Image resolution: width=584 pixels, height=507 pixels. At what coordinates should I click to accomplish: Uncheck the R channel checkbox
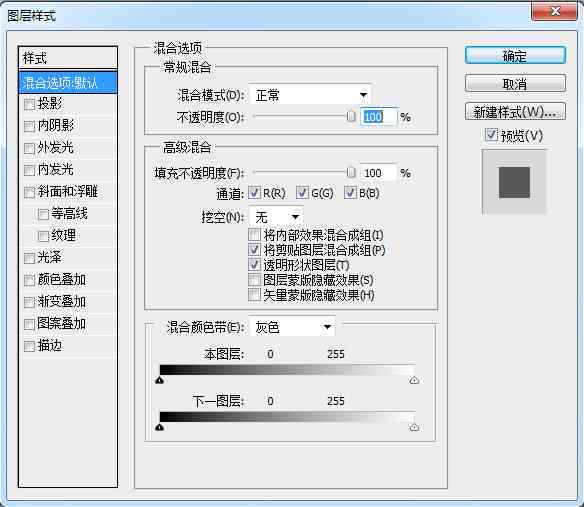click(x=254, y=193)
